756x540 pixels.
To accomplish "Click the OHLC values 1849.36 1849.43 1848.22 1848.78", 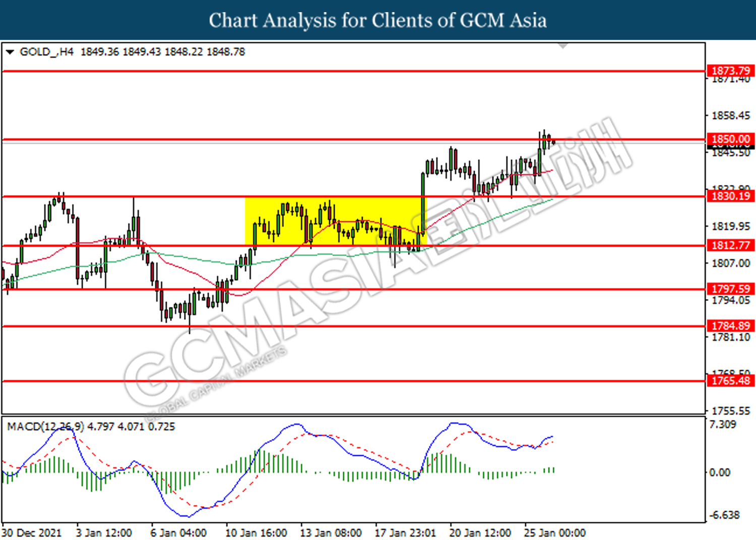I will pyautogui.click(x=162, y=52).
